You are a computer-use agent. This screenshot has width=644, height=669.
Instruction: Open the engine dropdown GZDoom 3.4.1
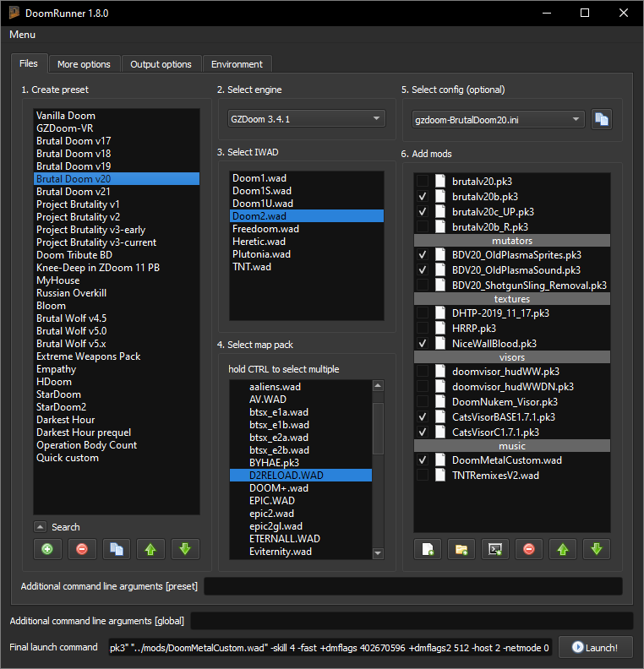(307, 118)
